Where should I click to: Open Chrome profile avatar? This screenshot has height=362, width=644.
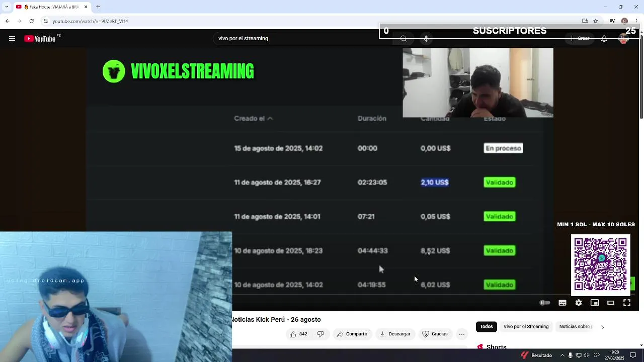(624, 21)
